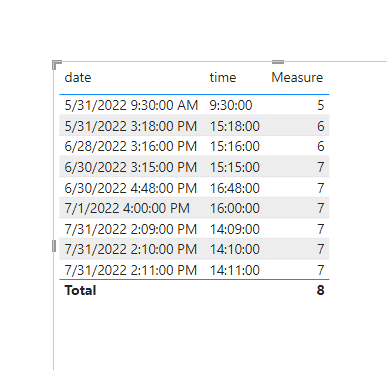Click Measure value 5 in 9:30:00 row
The width and height of the screenshot is (387, 370).
coord(320,105)
